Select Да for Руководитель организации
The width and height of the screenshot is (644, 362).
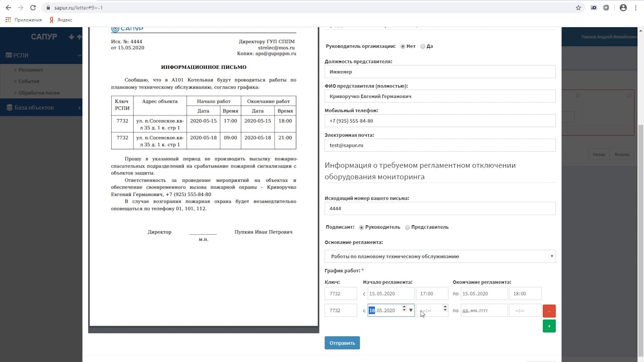pos(423,46)
